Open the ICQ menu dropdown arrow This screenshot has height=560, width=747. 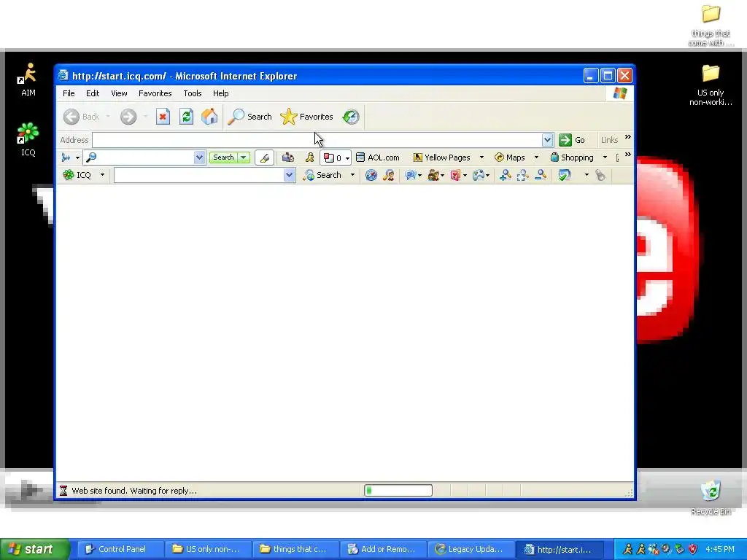click(102, 175)
